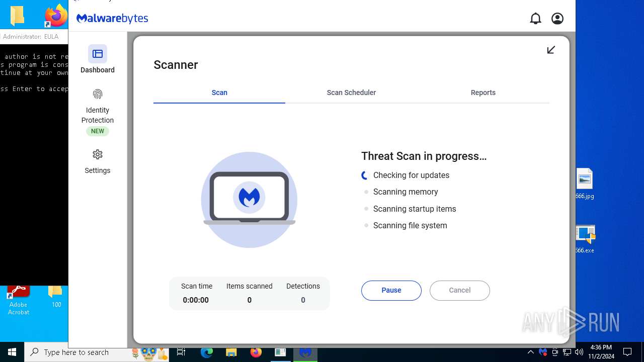This screenshot has width=644, height=362.
Task: Select the 666.exe desktop file
Action: [x=585, y=239]
